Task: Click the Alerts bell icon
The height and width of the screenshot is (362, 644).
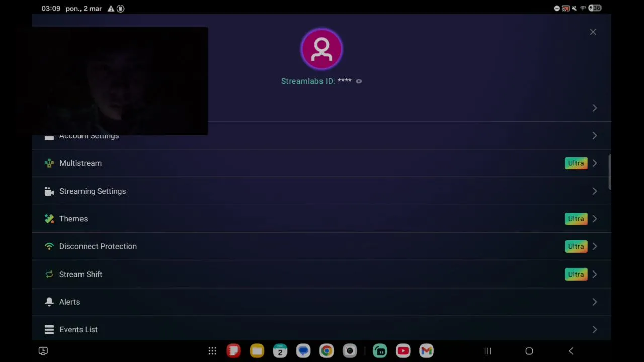Action: coord(49,302)
